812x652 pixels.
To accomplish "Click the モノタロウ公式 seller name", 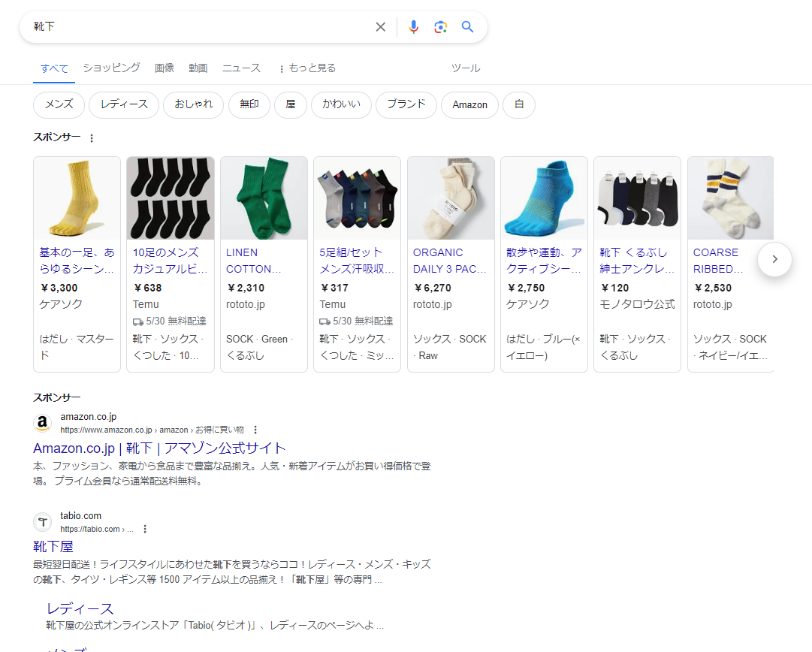I will click(x=638, y=304).
